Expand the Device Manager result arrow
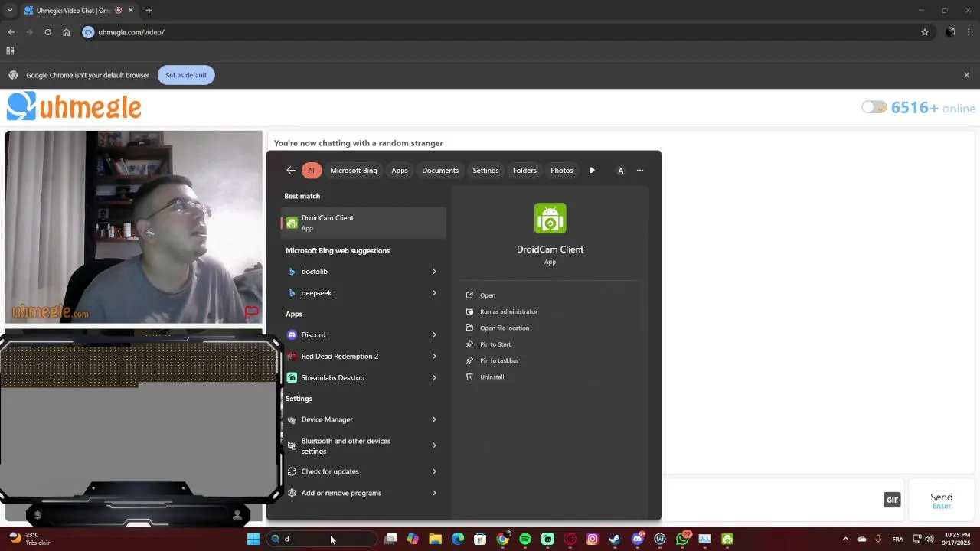Image resolution: width=980 pixels, height=551 pixels. (434, 419)
